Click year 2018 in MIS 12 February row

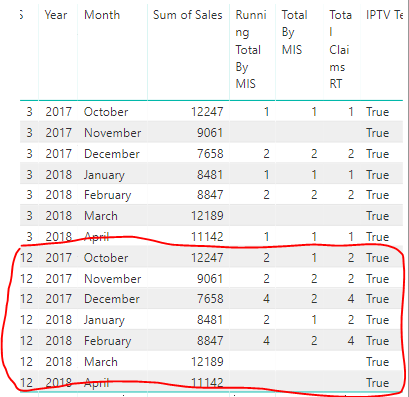[x=59, y=341]
